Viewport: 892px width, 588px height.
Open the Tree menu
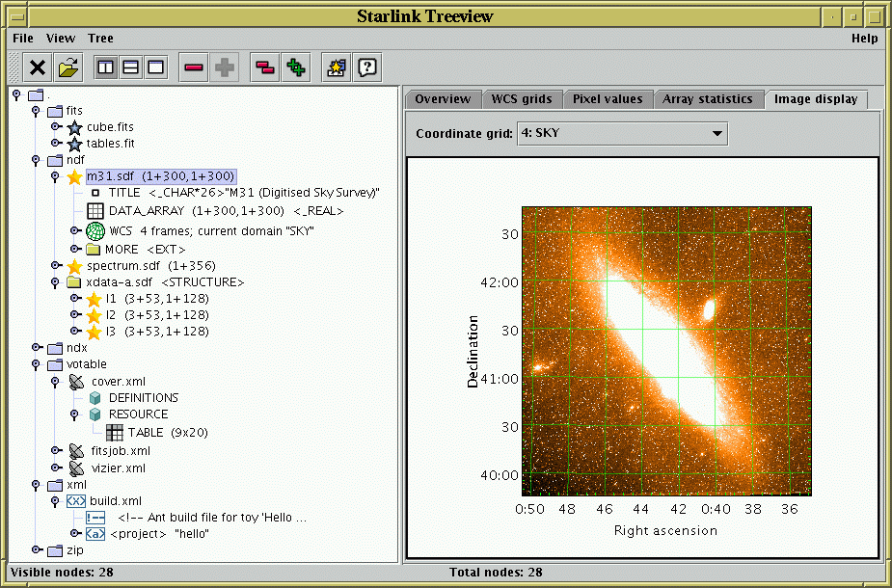pos(100,39)
